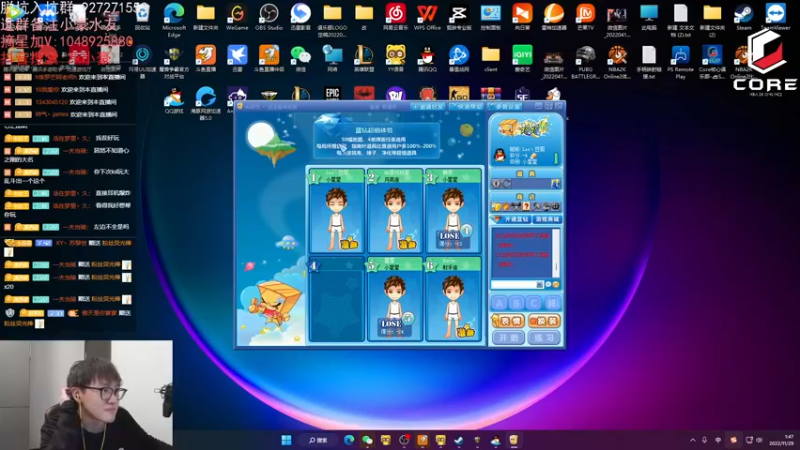The height and width of the screenshot is (450, 800).
Task: Select player slot 1 avatar
Action: click(337, 211)
